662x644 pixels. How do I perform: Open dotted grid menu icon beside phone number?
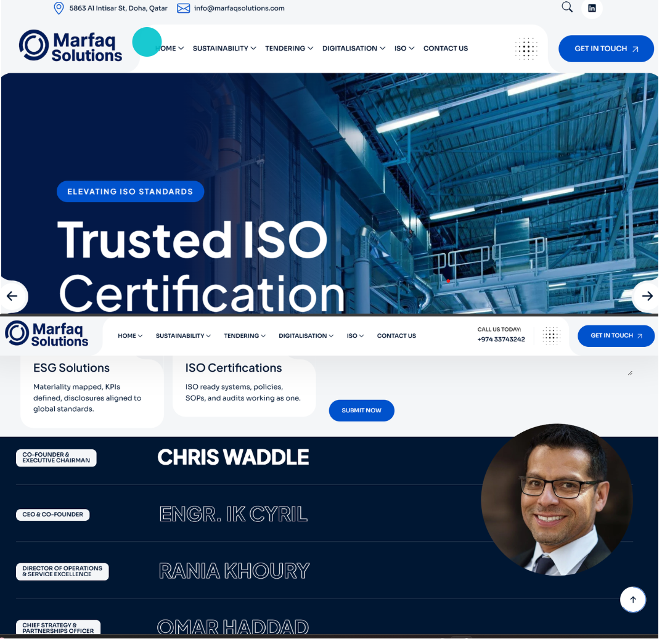tap(551, 336)
